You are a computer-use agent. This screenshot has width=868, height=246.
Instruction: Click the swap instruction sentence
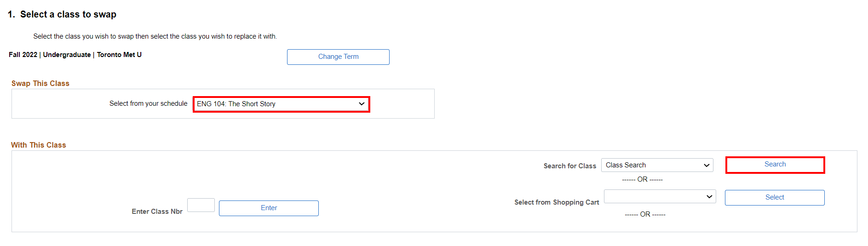point(155,36)
